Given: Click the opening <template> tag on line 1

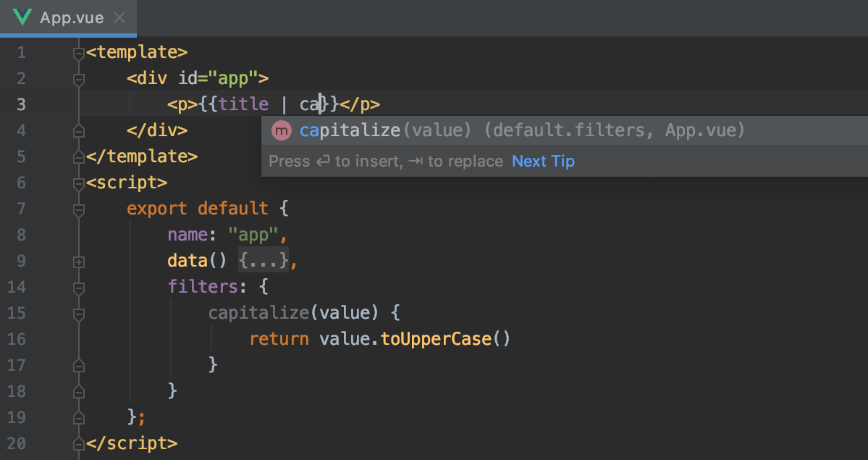Looking at the screenshot, I should pyautogui.click(x=137, y=52).
